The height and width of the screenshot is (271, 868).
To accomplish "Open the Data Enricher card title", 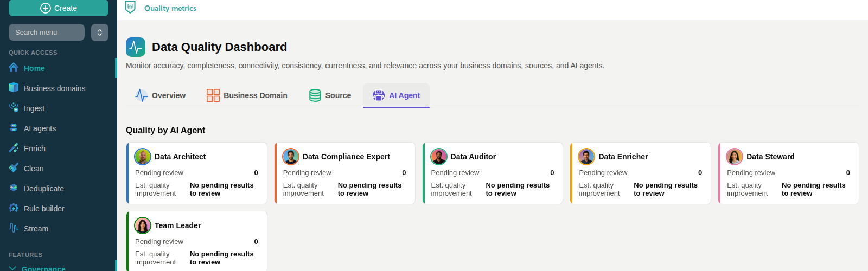I will (x=623, y=157).
